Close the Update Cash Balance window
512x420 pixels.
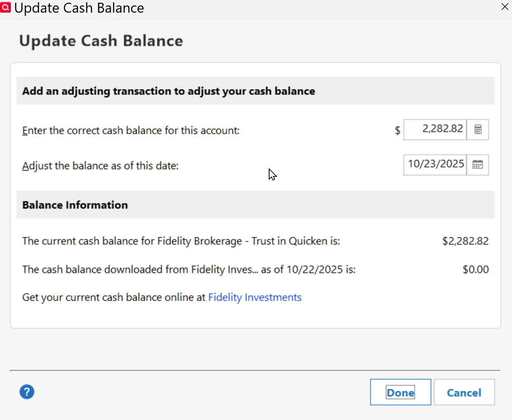coord(505,7)
